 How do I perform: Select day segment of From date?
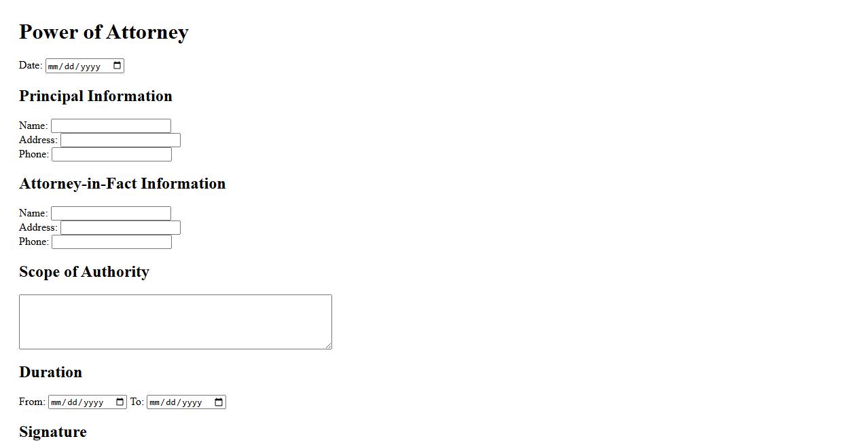[73, 403]
